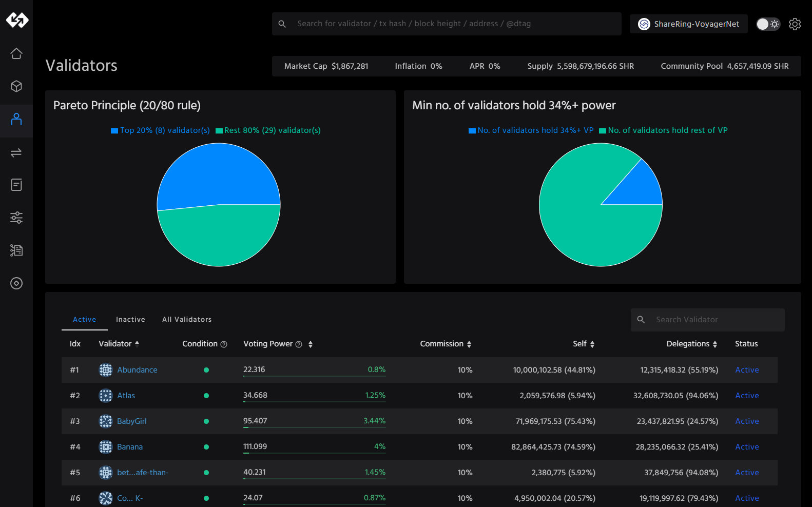
Task: Click the Atlas validator avatar
Action: coord(106,396)
